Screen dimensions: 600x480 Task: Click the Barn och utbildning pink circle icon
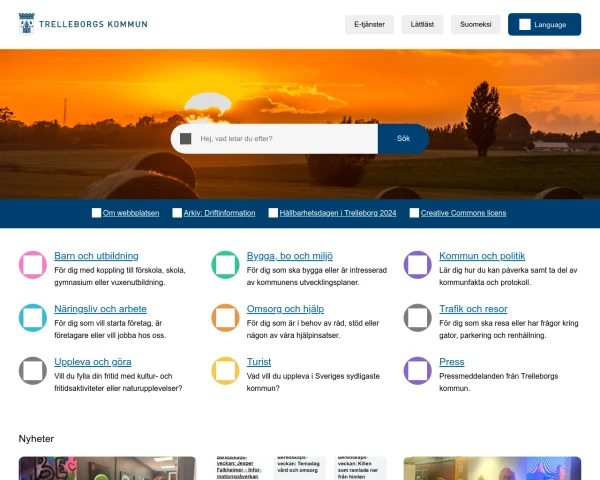[33, 265]
